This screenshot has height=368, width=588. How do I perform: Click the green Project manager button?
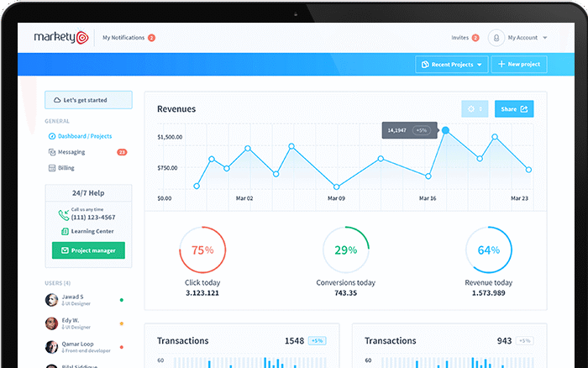pyautogui.click(x=88, y=250)
